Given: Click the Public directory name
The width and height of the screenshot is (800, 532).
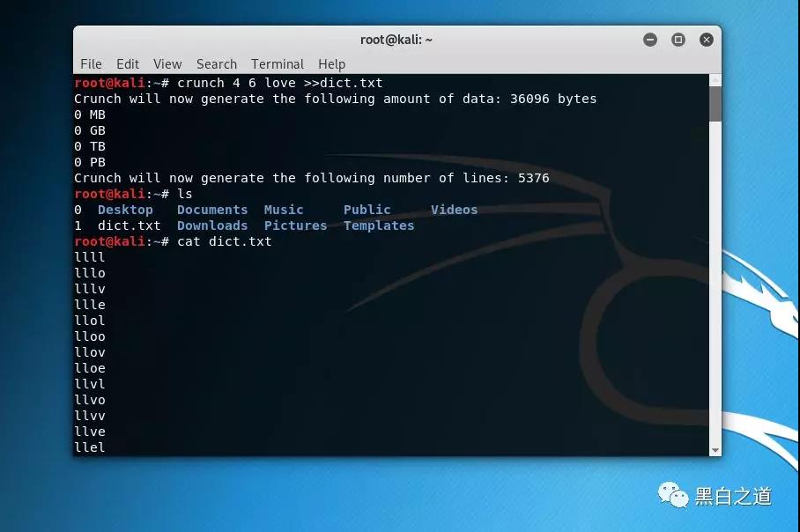Looking at the screenshot, I should point(367,210).
